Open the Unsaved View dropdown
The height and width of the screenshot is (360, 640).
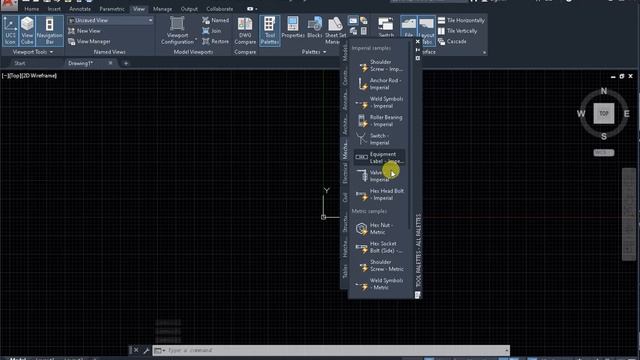(x=110, y=20)
